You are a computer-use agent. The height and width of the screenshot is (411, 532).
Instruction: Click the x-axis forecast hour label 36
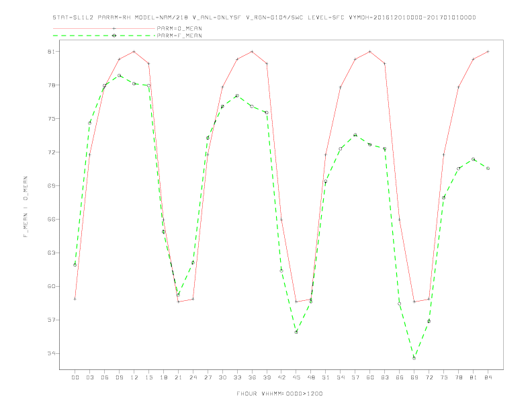click(252, 377)
